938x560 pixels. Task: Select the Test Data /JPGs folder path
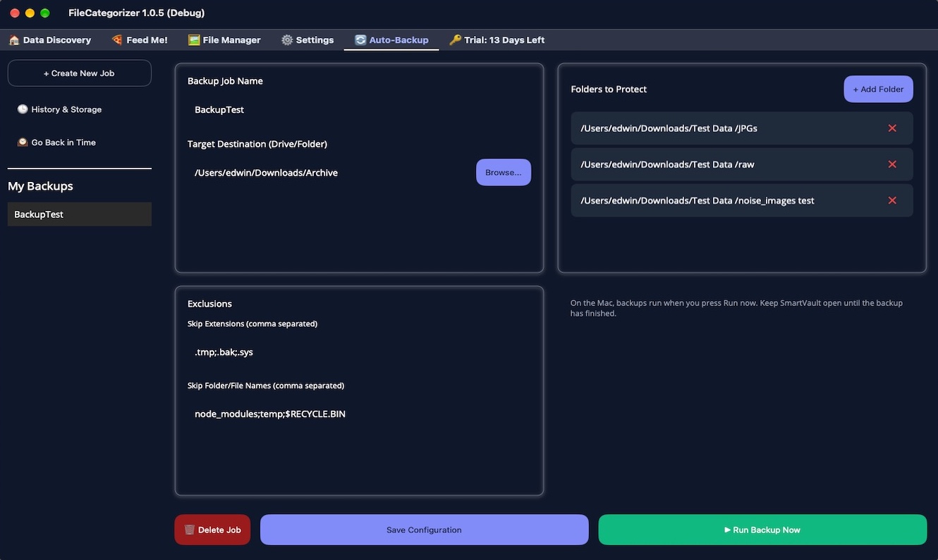click(x=669, y=128)
